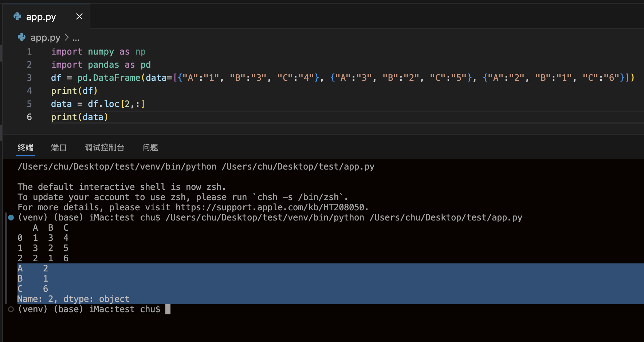Click the Python icon in the breadcrumb bar
The image size is (644, 342).
tap(22, 37)
